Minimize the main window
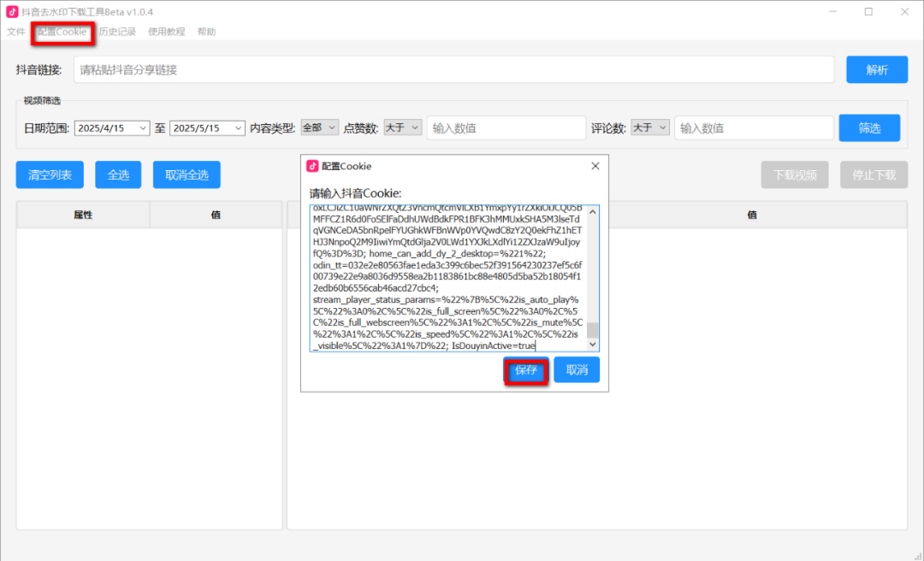 [x=833, y=12]
